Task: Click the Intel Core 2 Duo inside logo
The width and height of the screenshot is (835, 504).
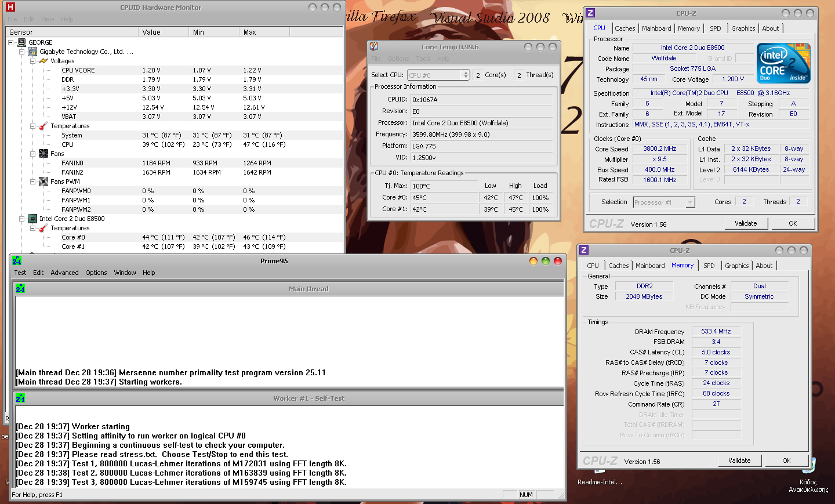Action: coord(783,63)
